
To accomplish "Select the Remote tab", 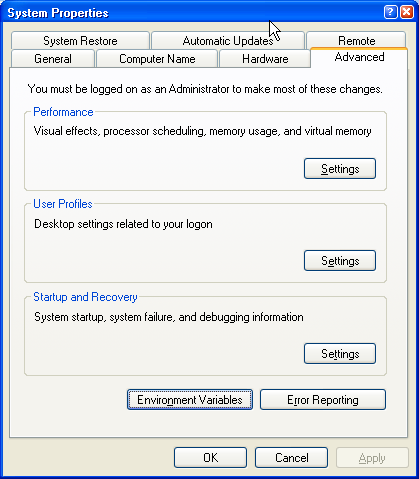I will [356, 41].
